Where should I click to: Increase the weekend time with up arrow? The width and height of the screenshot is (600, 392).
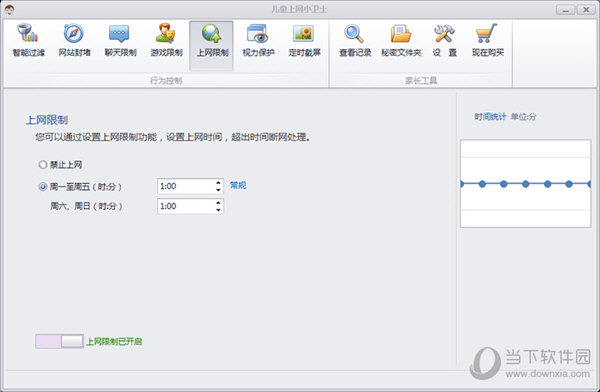pos(218,203)
